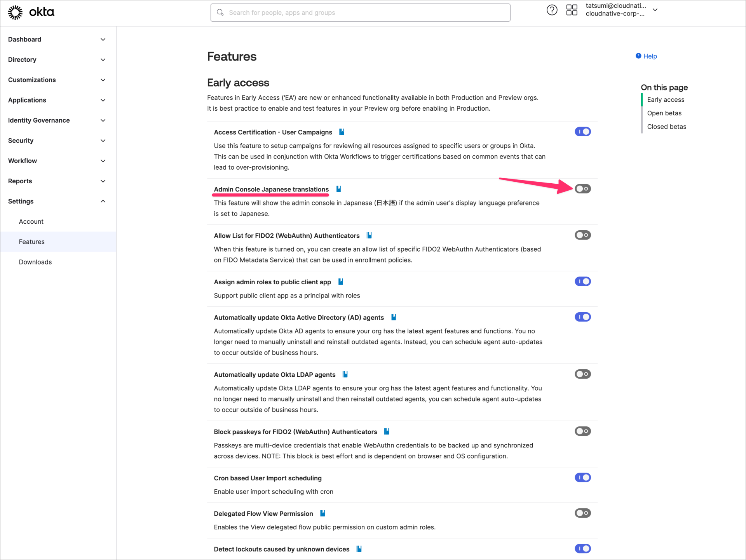Collapse the Settings section in the sidebar
Screen dimensions: 746x560
(103, 201)
